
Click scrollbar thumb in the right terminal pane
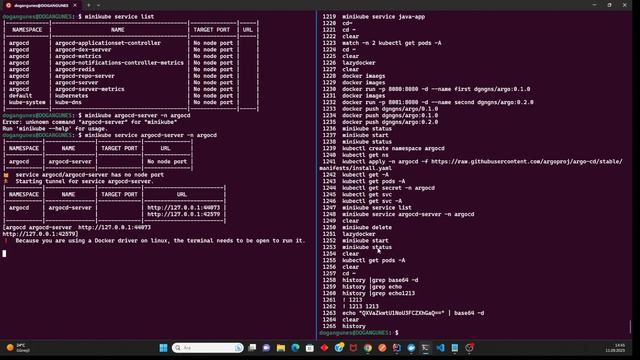[x=630, y=326]
